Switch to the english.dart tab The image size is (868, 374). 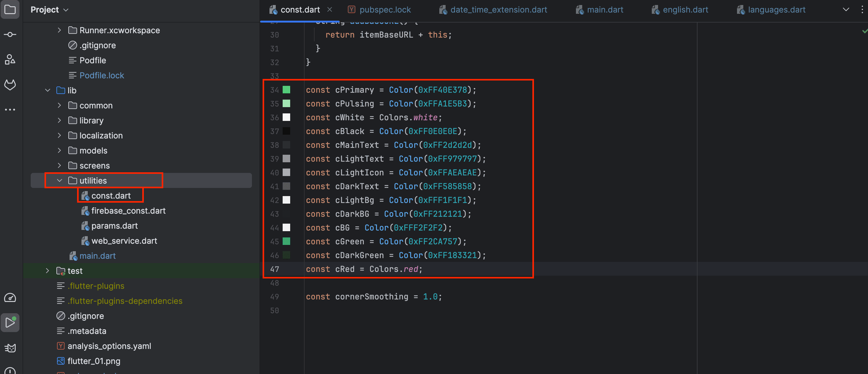click(685, 10)
